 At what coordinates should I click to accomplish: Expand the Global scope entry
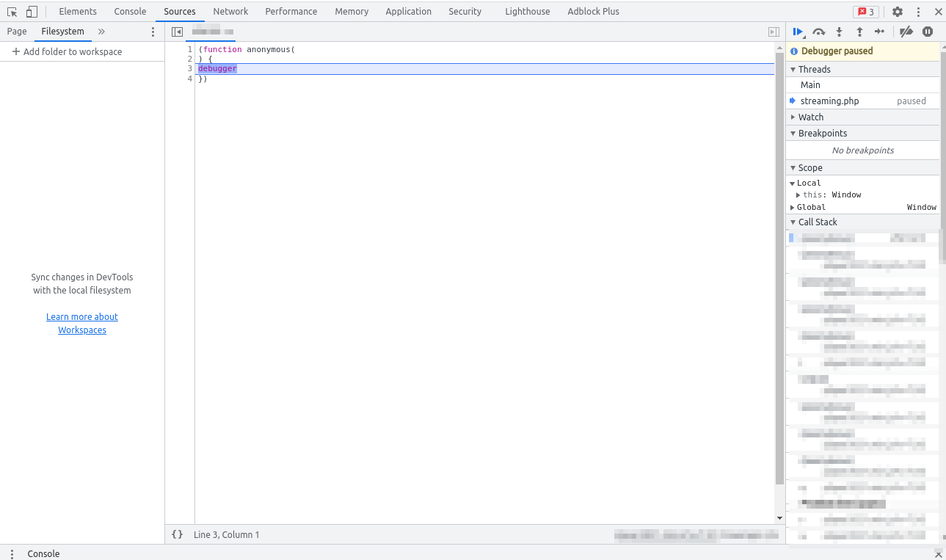tap(793, 208)
